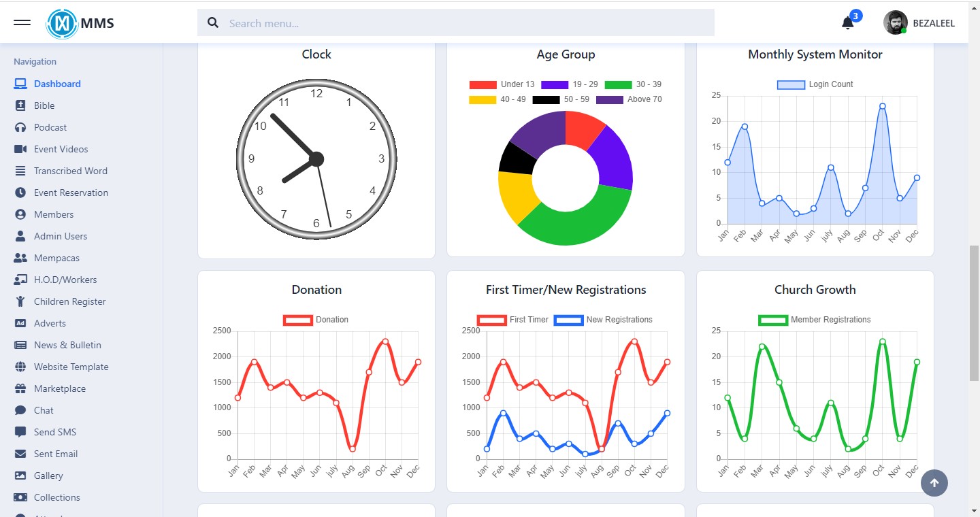
Task: Click the Sent Email envelope icon
Action: pyautogui.click(x=20, y=454)
